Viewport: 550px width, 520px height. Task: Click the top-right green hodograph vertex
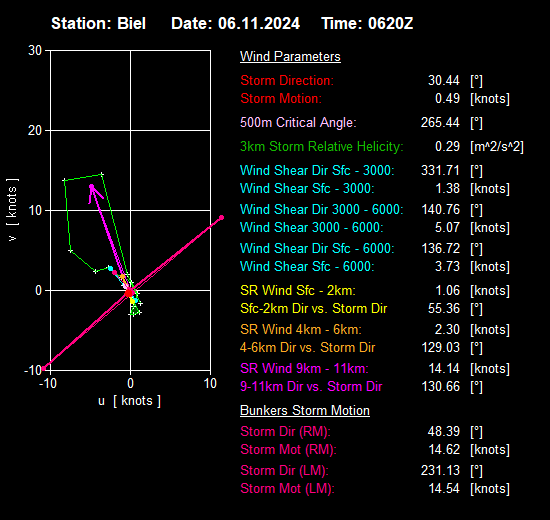pos(102,174)
